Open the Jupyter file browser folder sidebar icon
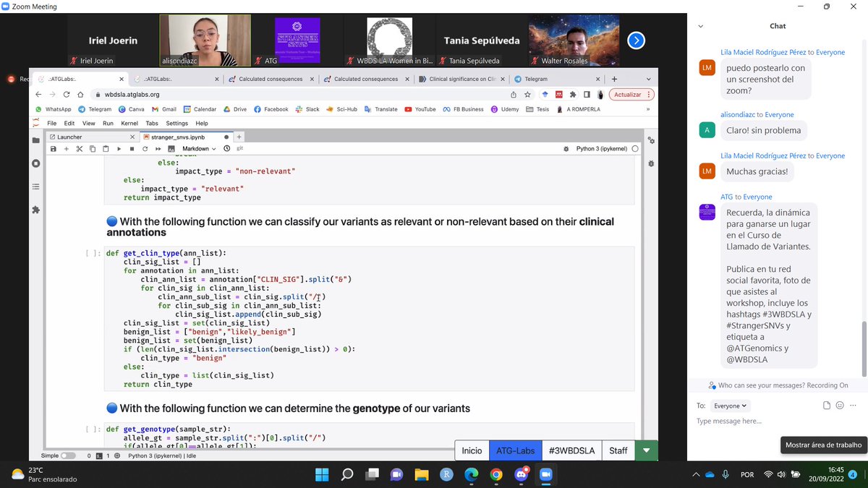The width and height of the screenshot is (868, 488). 36,140
